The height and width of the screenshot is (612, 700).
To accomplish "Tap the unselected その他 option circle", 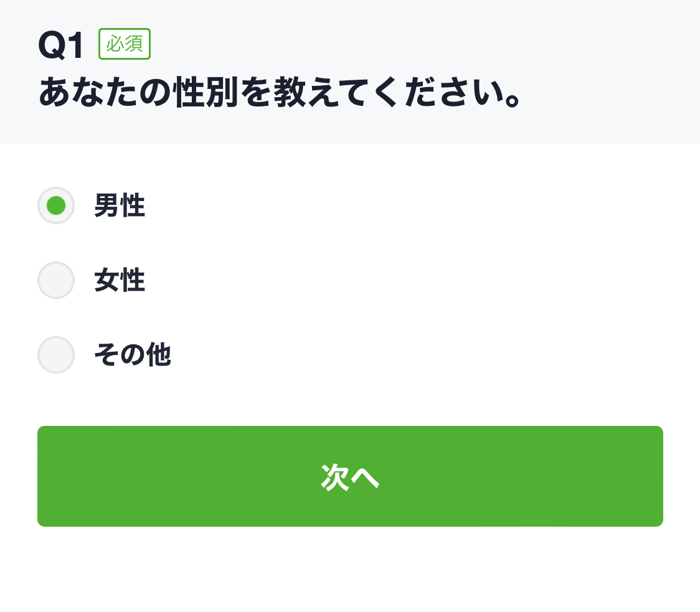I will pos(55,355).
